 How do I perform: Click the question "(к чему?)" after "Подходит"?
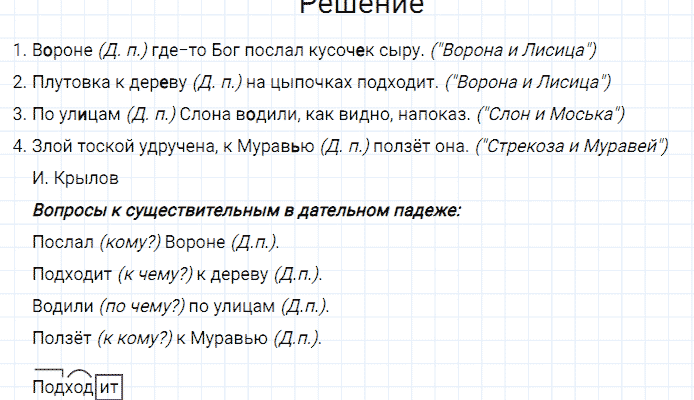click(144, 274)
